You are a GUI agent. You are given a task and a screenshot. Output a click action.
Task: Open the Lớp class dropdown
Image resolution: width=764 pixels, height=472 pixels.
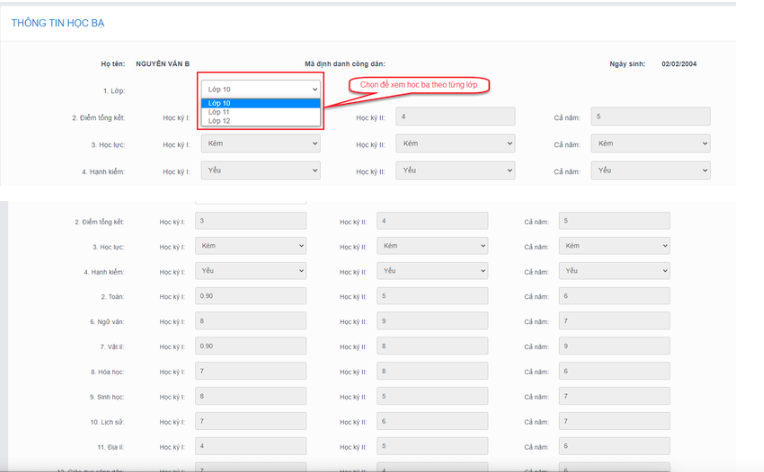tap(260, 89)
